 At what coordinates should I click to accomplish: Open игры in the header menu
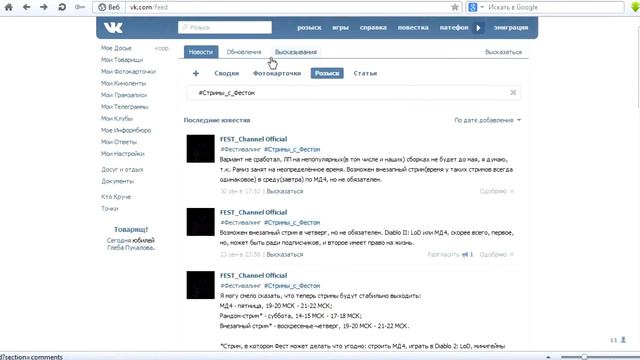tap(340, 27)
